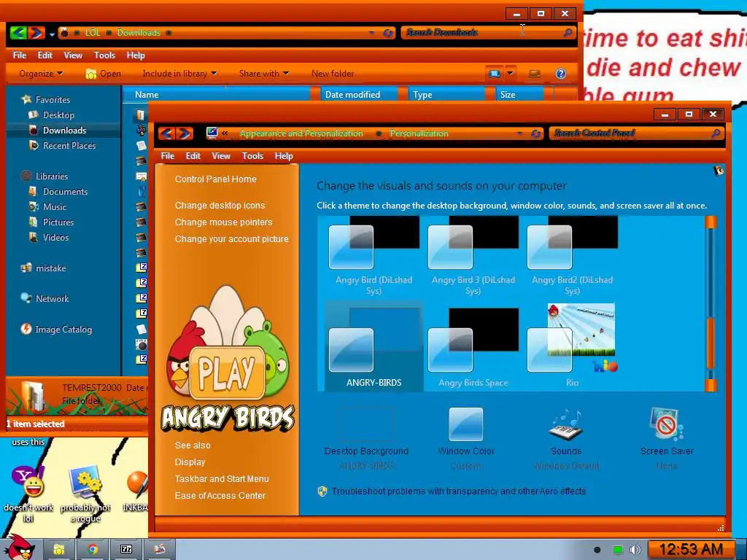Open the Help question mark icon in Downloads toolbar
Viewport: 747px width, 560px height.
coord(561,74)
